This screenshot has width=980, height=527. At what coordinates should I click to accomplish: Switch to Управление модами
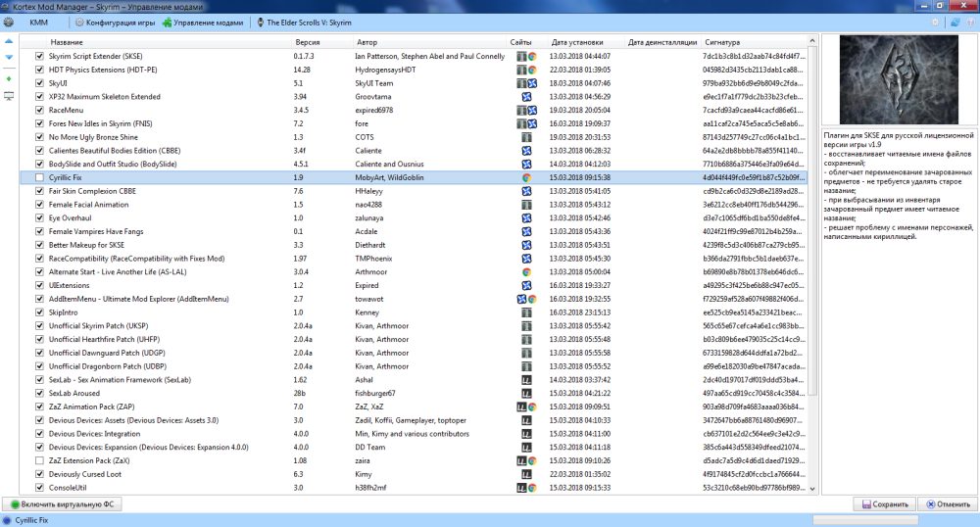(203, 23)
